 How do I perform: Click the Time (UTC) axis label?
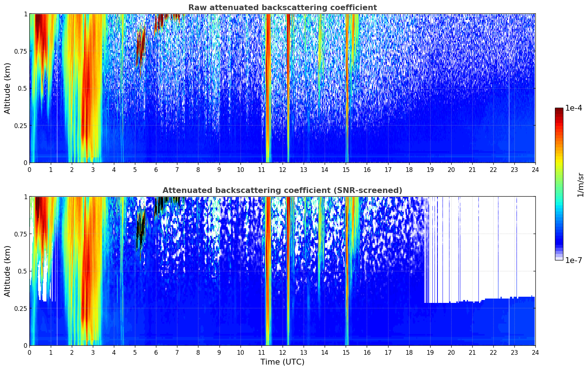(282, 362)
